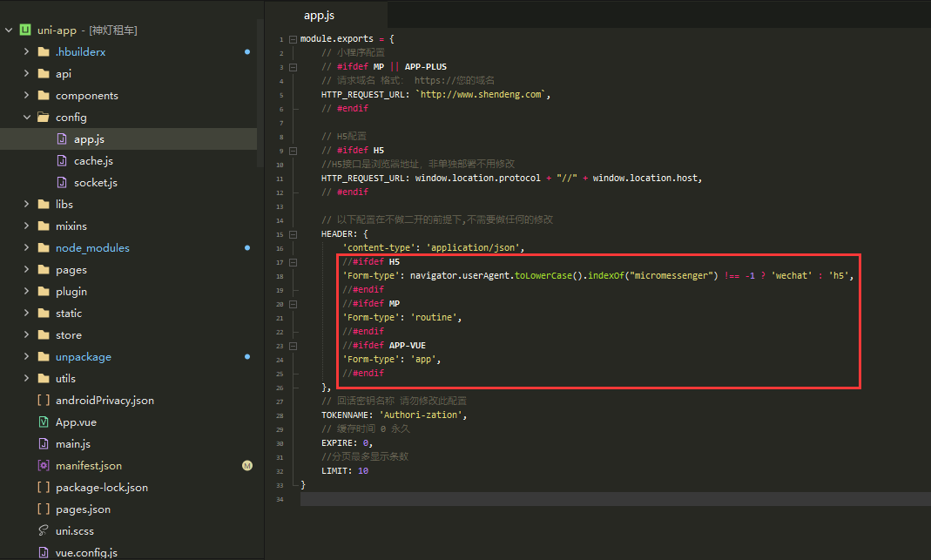Image resolution: width=931 pixels, height=560 pixels.
Task: Toggle fold marker at module.exports line 1
Action: 293,39
